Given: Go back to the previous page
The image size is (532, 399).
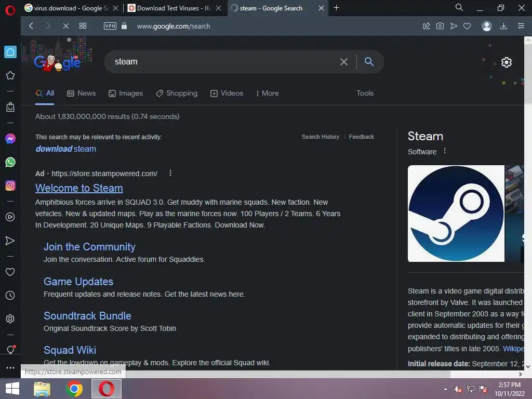Looking at the screenshot, I should click(x=31, y=26).
